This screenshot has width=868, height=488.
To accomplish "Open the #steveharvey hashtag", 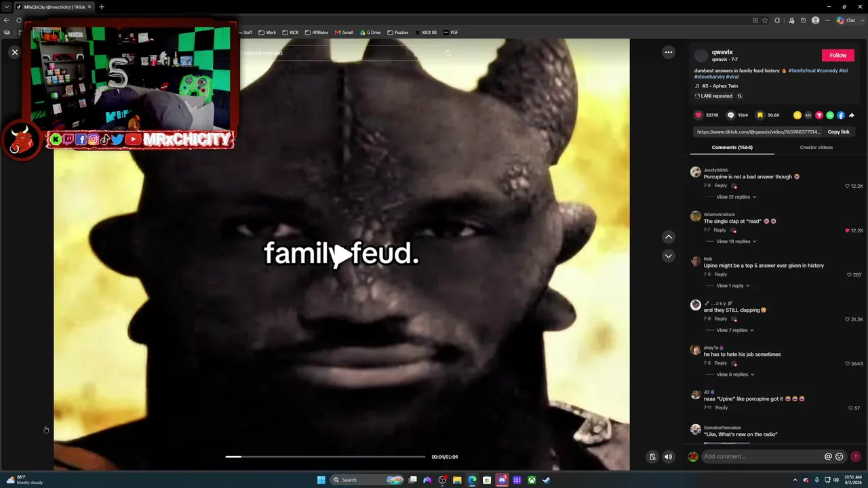I will pos(709,77).
